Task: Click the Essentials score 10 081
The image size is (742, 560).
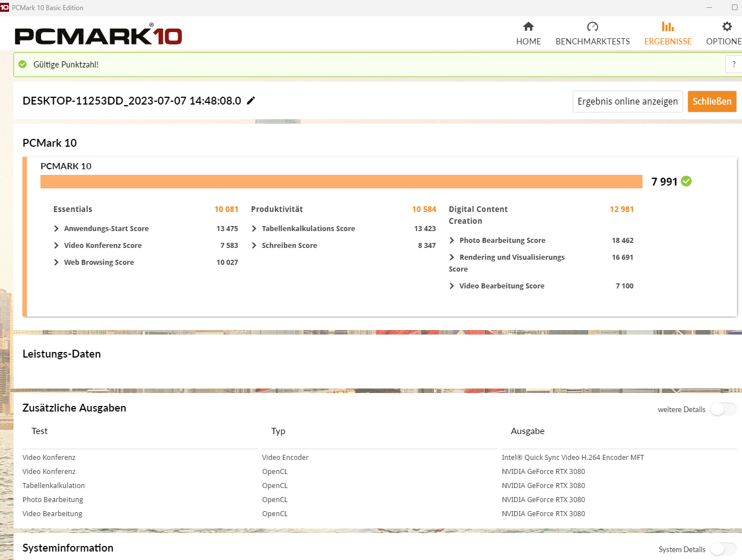Action: [227, 209]
